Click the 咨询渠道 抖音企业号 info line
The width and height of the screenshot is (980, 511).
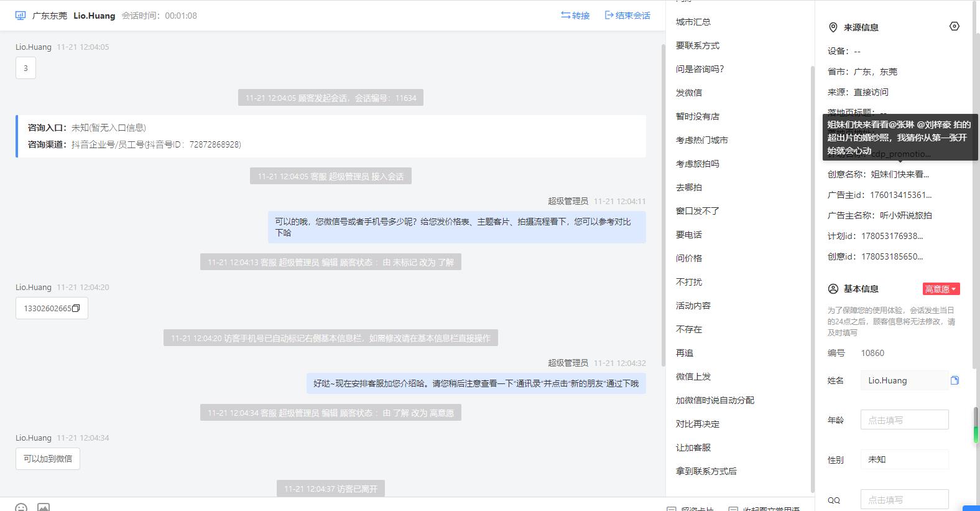point(134,144)
